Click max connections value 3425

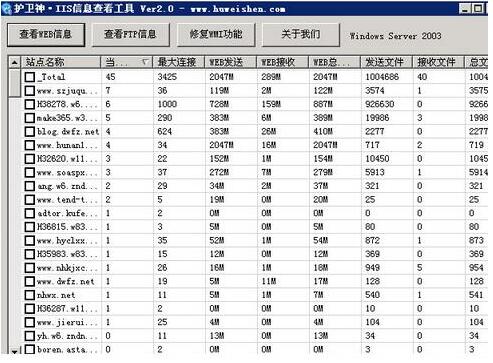[x=167, y=77]
